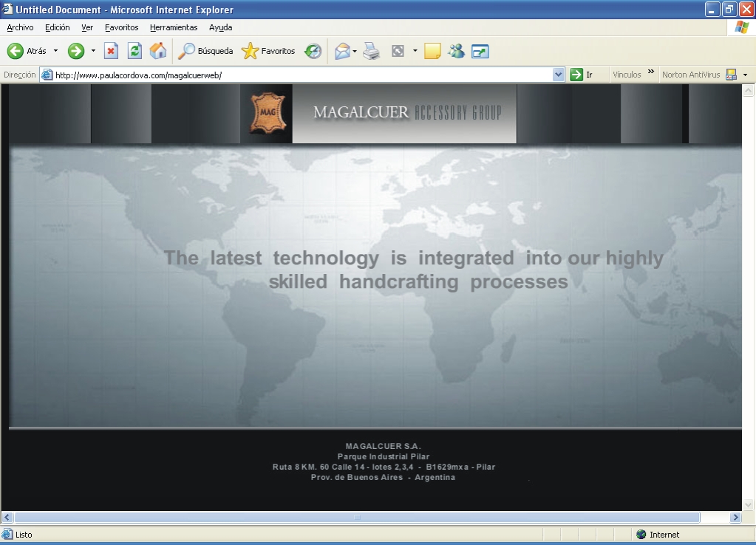Expand the address bar URL dropdown

pyautogui.click(x=559, y=75)
